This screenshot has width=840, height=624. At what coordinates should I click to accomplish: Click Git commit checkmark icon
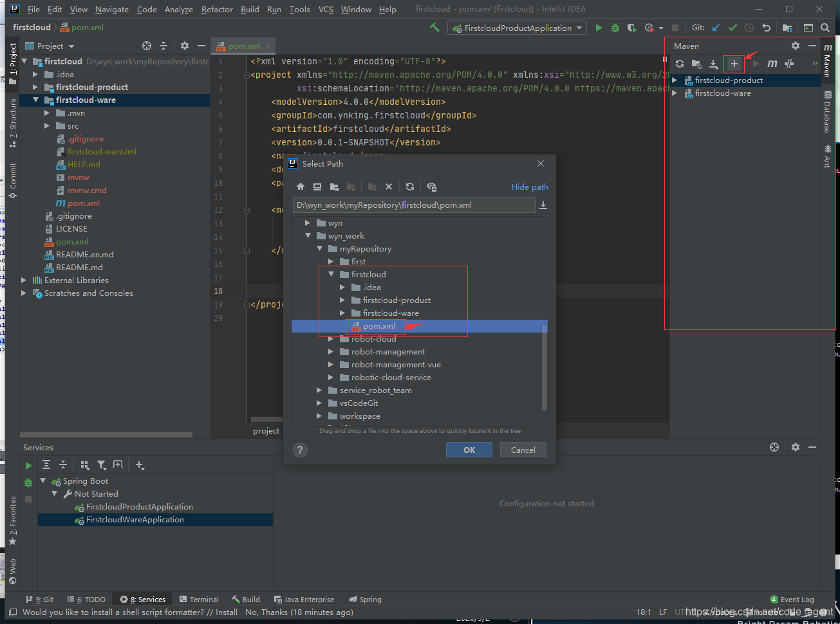(733, 28)
